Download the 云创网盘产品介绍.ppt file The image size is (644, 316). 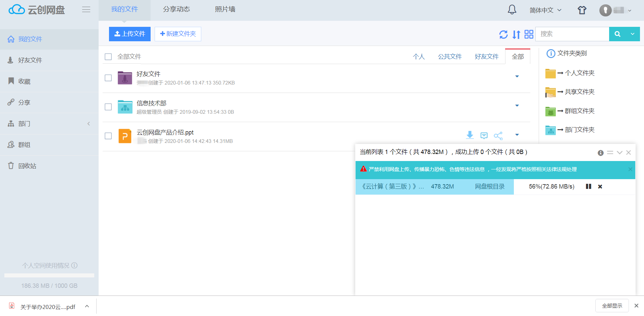[x=470, y=135]
